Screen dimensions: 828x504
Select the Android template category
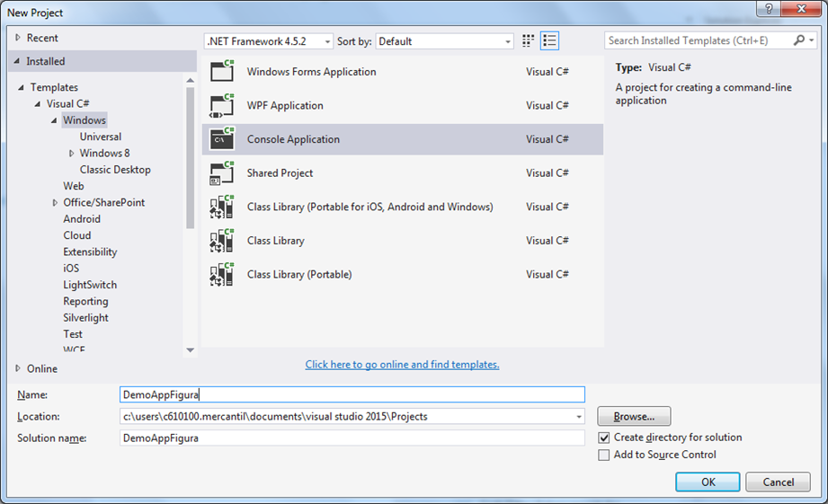tap(82, 219)
